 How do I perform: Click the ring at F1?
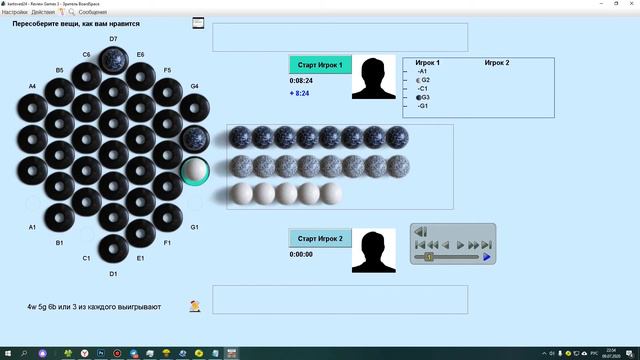pyautogui.click(x=167, y=218)
